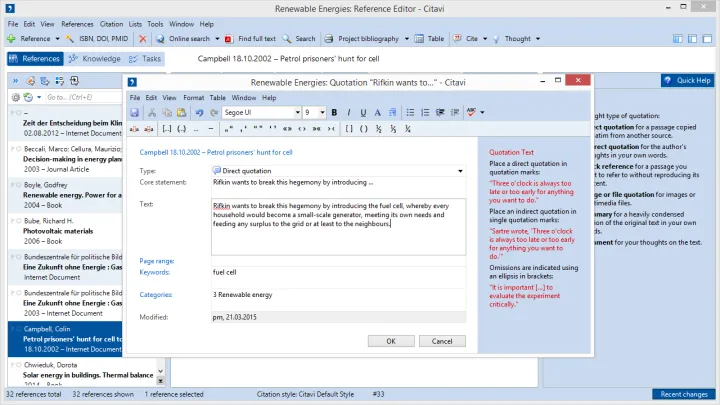Toggle the flag on Bube, Richard H. reference
Image resolution: width=720 pixels, height=405 pixels.
12,221
